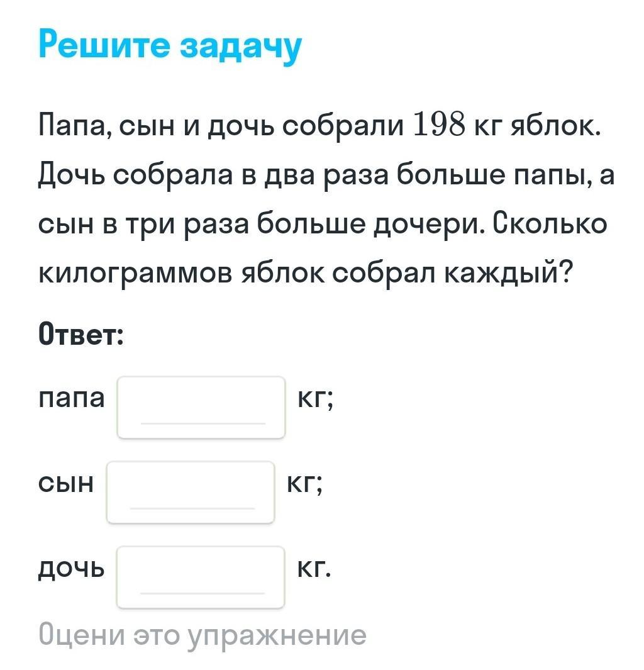The height and width of the screenshot is (670, 644).
Task: Select the answer field next to дочь
Action: point(201,577)
